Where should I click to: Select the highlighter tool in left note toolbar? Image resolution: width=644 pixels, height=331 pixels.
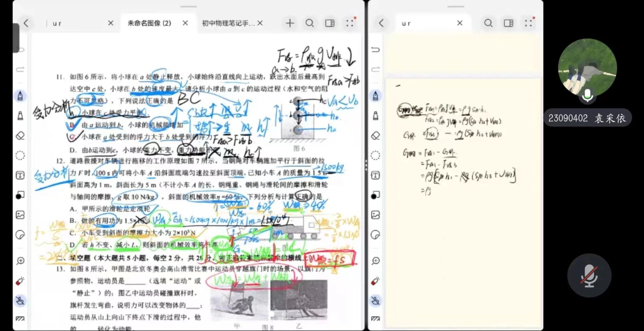click(20, 116)
